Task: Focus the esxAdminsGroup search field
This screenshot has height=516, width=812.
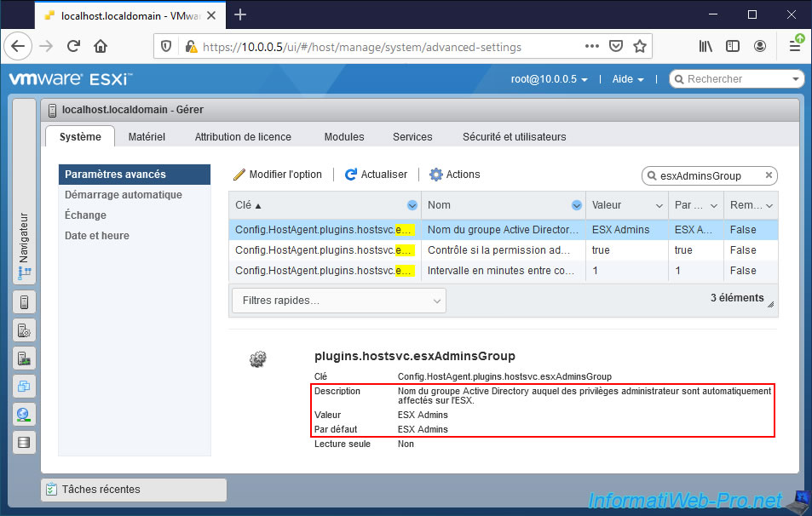Action: [x=710, y=175]
